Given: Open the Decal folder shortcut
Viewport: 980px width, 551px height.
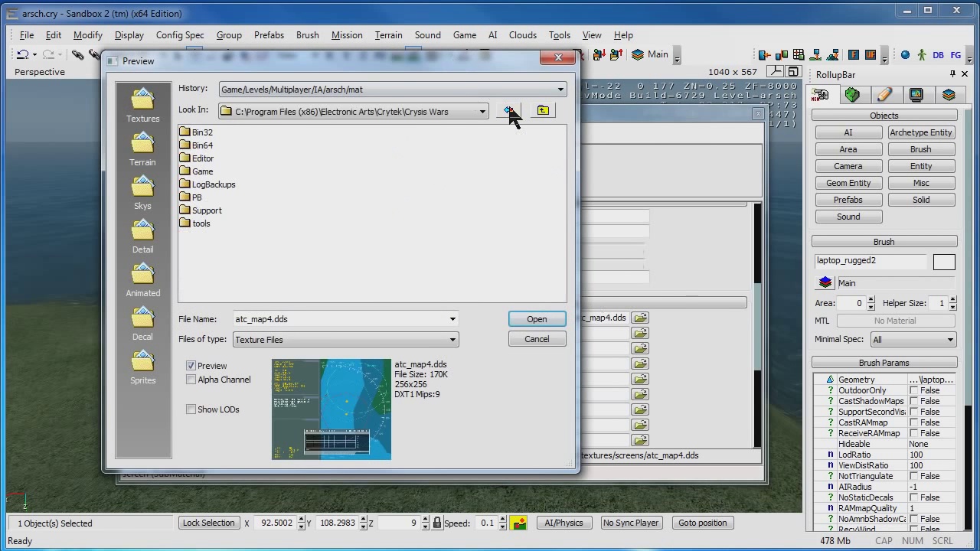Looking at the screenshot, I should [x=142, y=323].
